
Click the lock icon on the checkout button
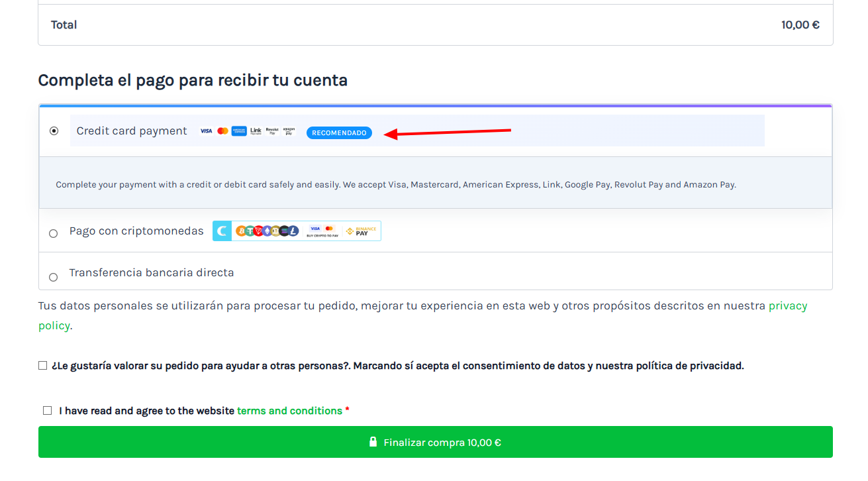point(373,442)
